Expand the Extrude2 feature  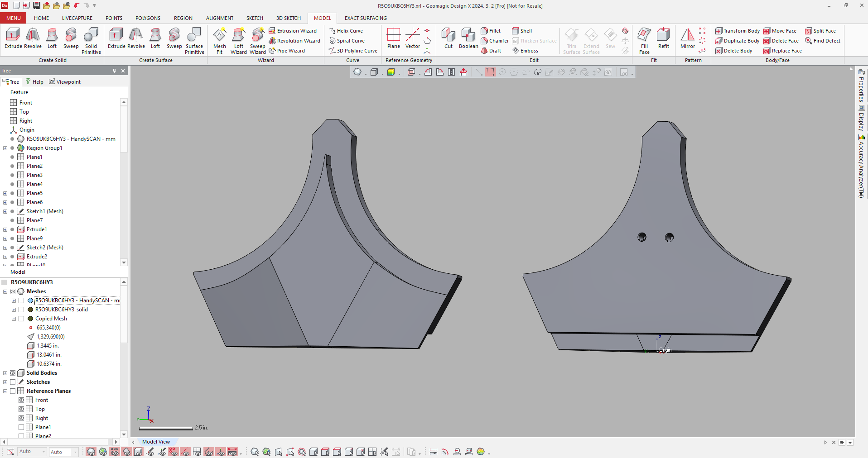[x=5, y=257]
